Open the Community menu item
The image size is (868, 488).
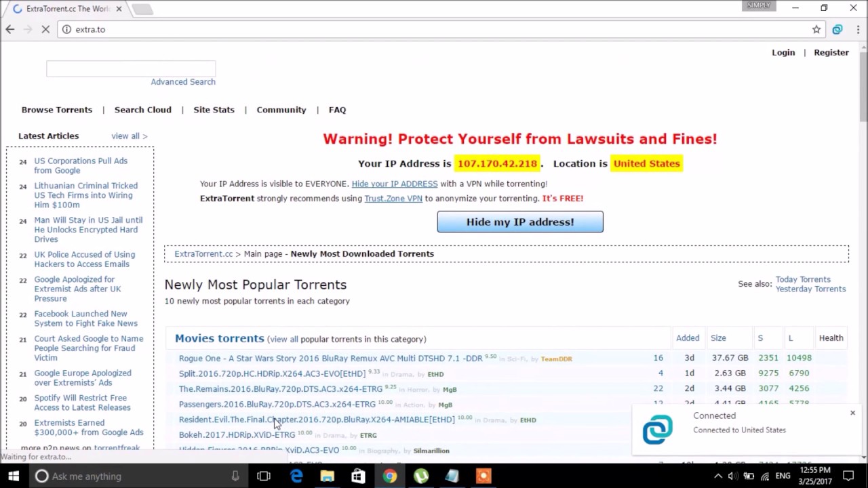281,110
